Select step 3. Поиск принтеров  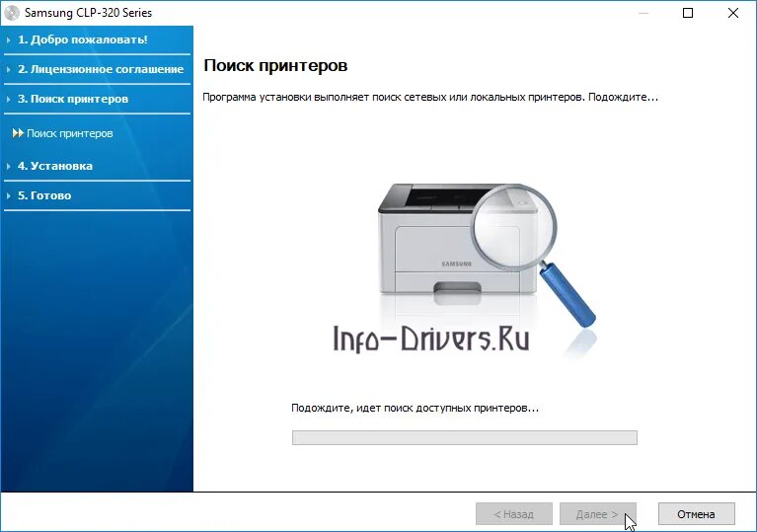click(x=73, y=99)
